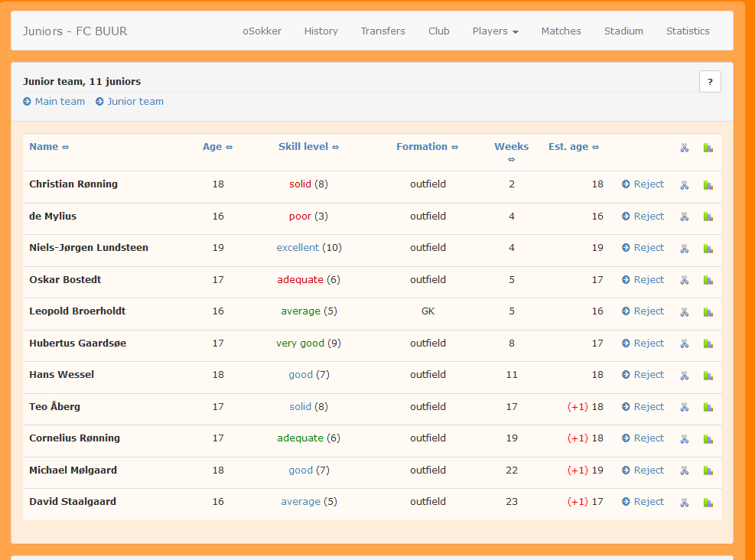The image size is (755, 560).
Task: Reject junior Cornelius Rønning
Action: (x=643, y=438)
